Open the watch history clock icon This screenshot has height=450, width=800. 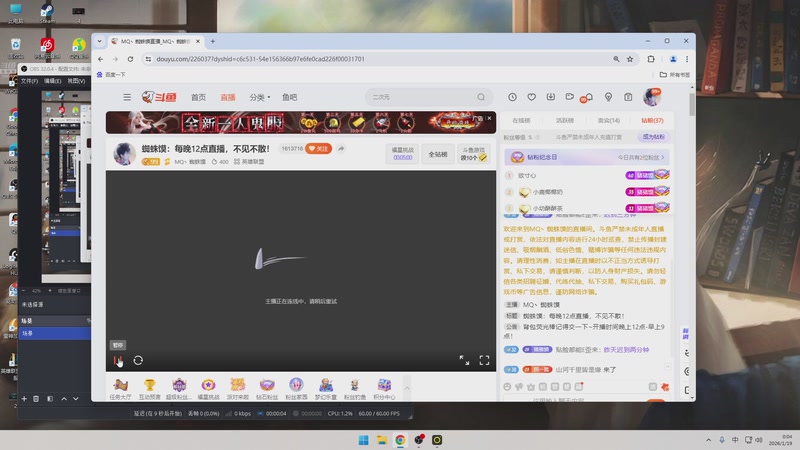[x=512, y=97]
